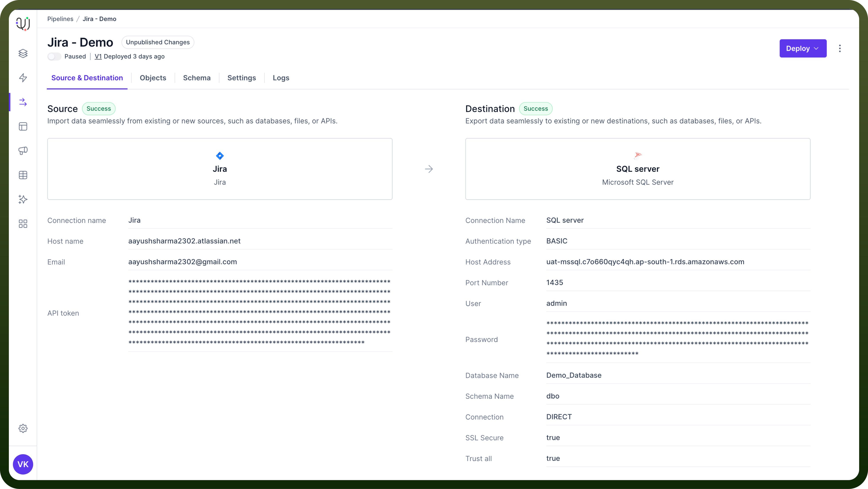Open the four-squares apps sidebar icon
The image size is (868, 489).
tap(23, 224)
